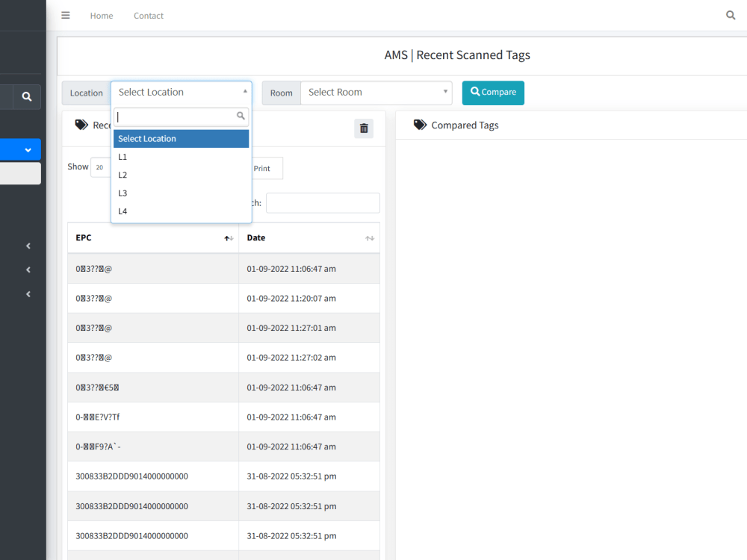Click the sort arrows on the Date column

click(x=369, y=237)
